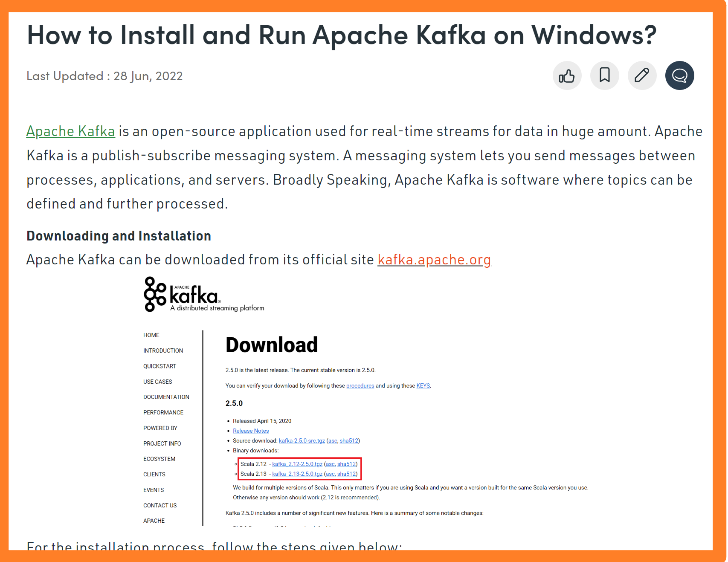
Task: Click the kafka_2.13-2.5.0.tgz download link
Action: click(297, 474)
